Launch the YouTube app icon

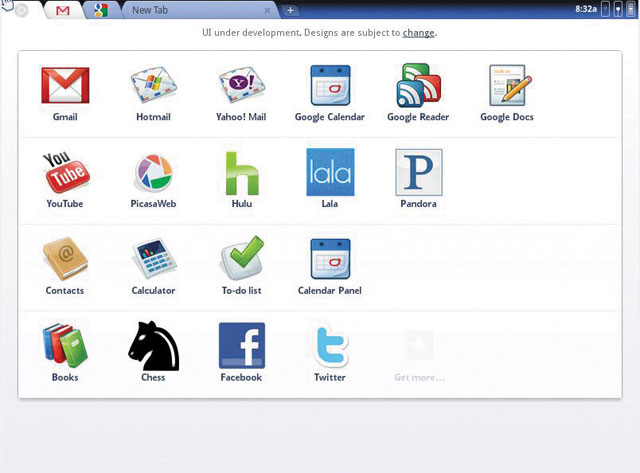[x=65, y=172]
